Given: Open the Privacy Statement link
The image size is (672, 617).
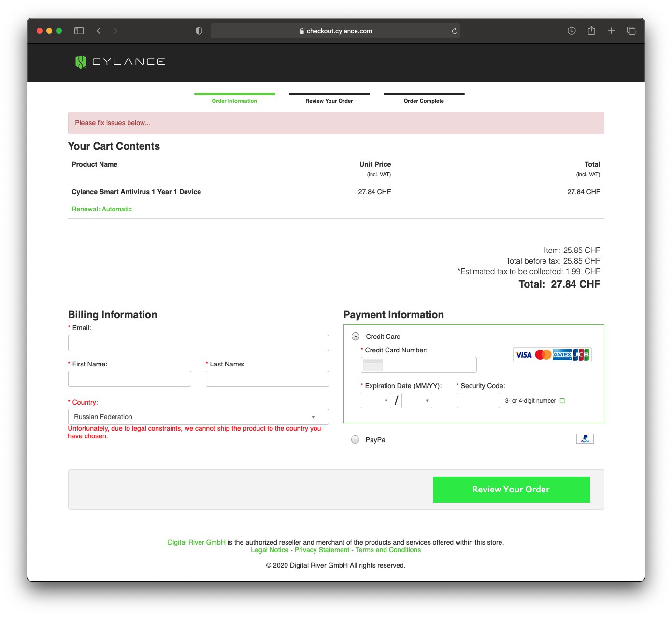Looking at the screenshot, I should point(322,550).
